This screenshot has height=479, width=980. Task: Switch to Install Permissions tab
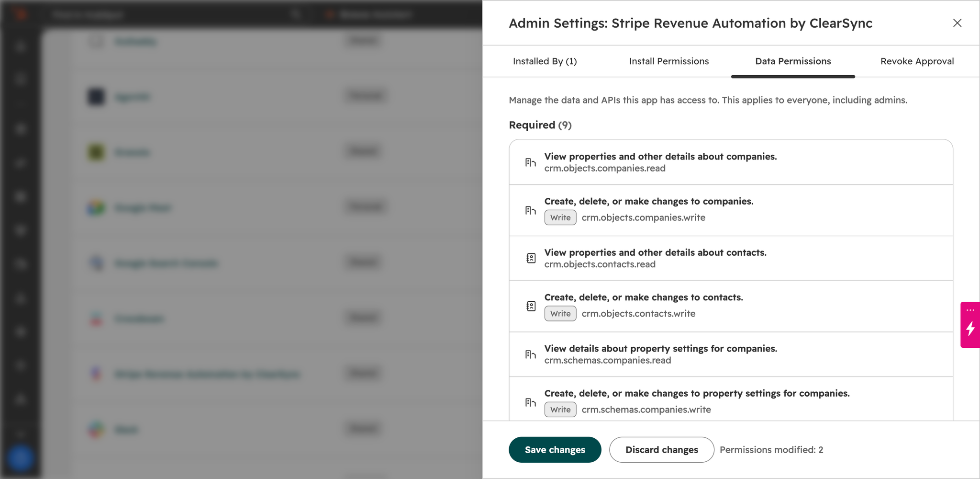(668, 61)
